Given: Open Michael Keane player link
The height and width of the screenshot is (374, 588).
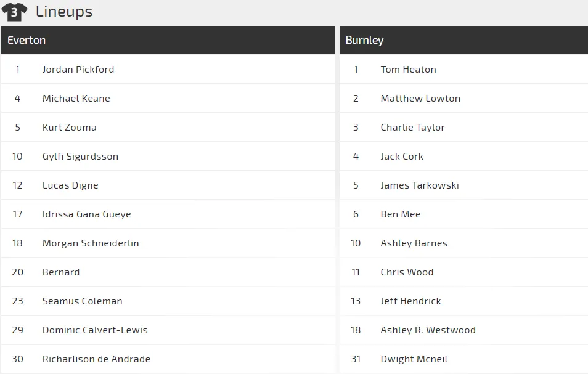Looking at the screenshot, I should coord(76,99).
